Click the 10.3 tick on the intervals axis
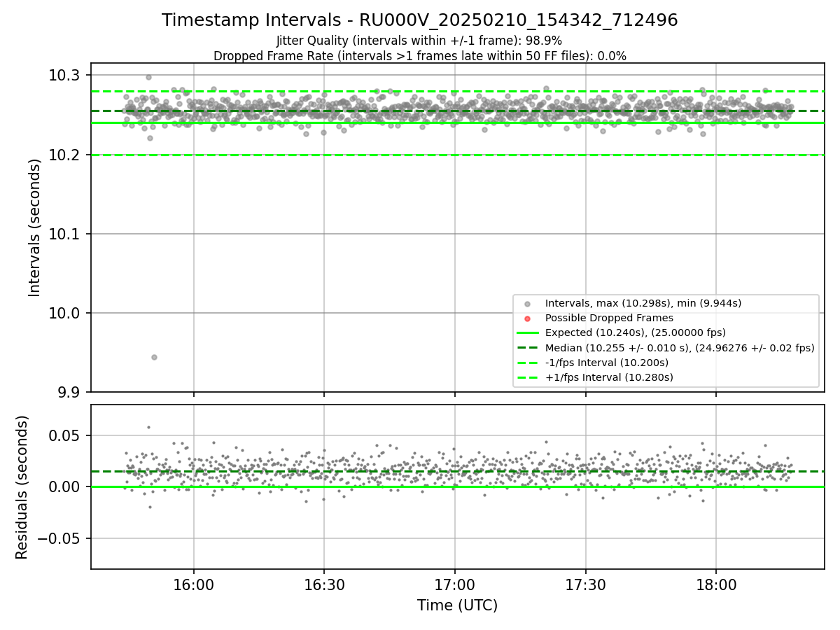 66,75
